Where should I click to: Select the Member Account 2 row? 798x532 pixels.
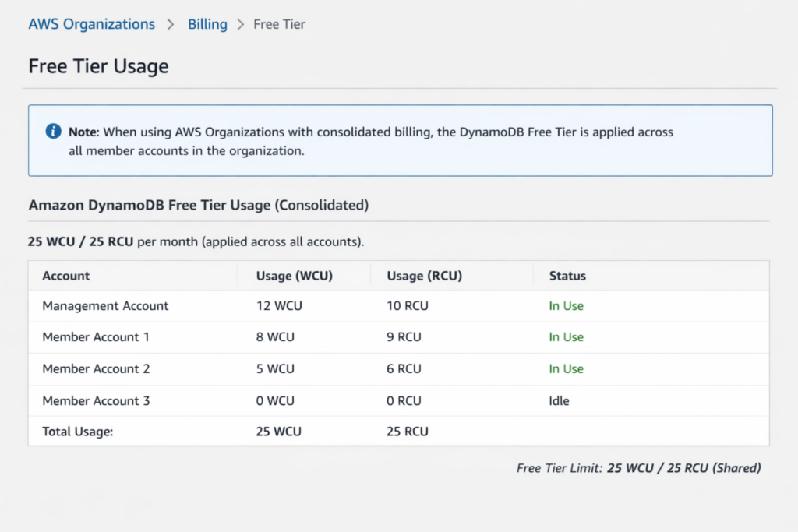tap(96, 368)
